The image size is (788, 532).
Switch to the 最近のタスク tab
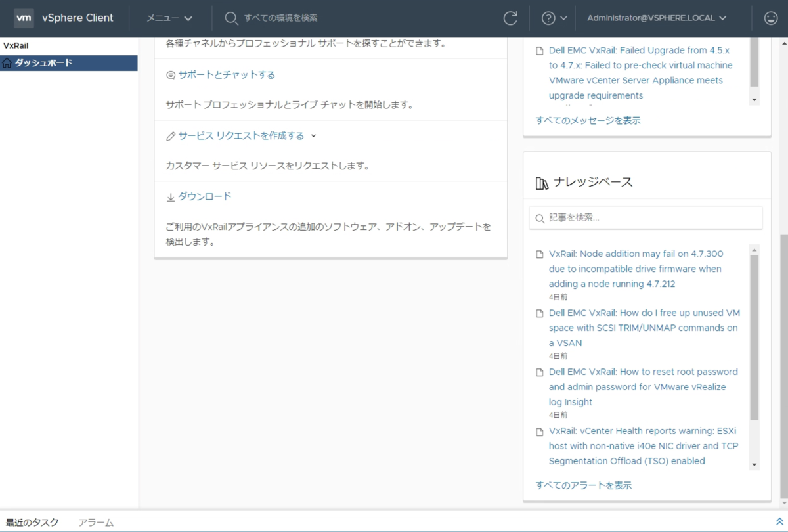click(32, 522)
